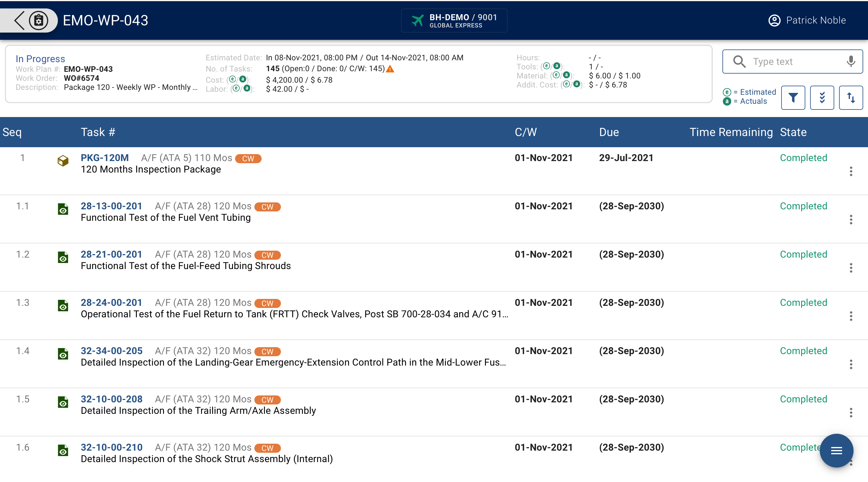
Task: Select the package icon beside PKG-120M
Action: (x=63, y=161)
